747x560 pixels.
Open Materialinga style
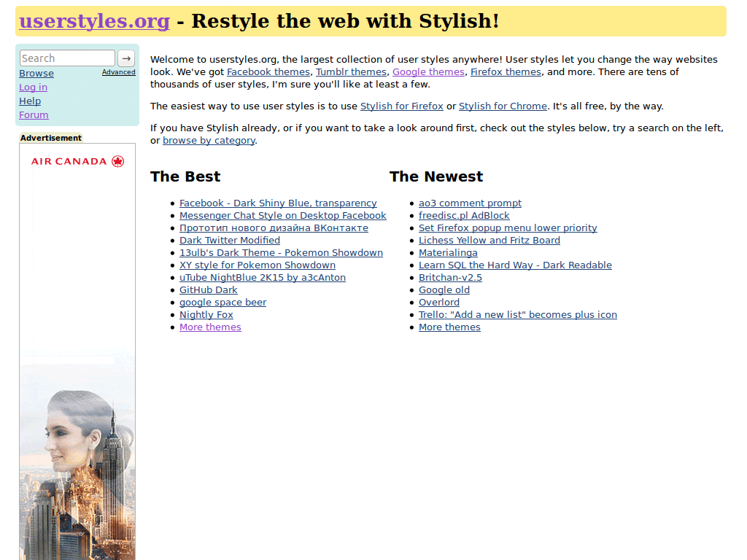(x=448, y=253)
